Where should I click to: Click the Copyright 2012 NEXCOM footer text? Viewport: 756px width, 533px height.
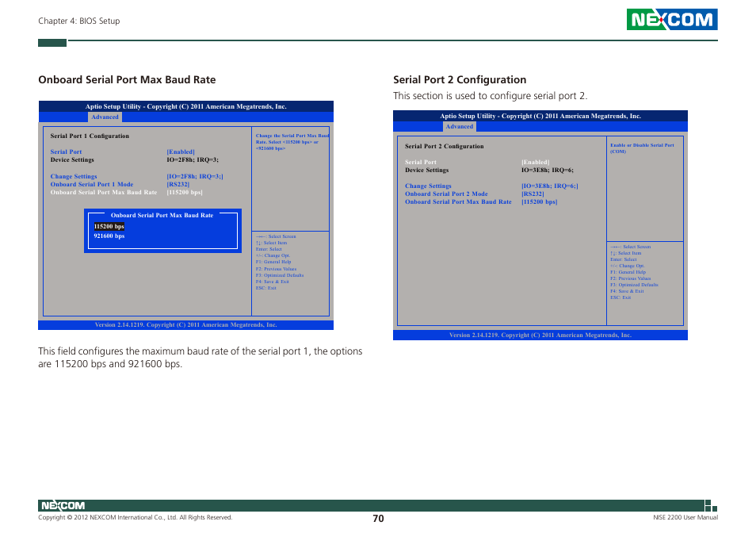(135, 518)
